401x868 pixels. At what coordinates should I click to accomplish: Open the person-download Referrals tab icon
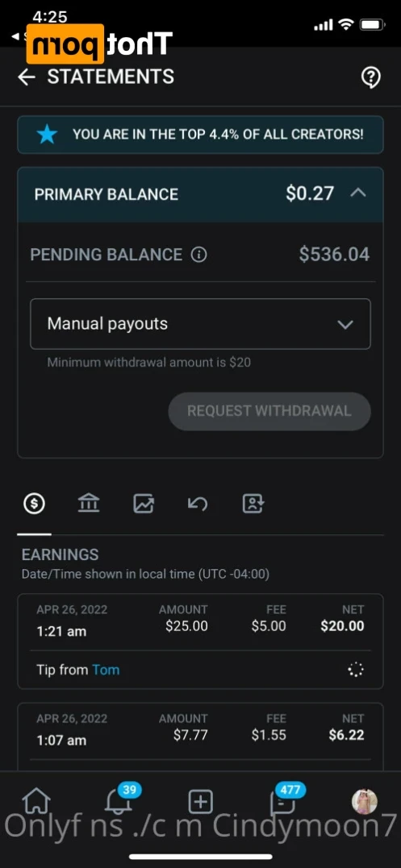tap(253, 504)
